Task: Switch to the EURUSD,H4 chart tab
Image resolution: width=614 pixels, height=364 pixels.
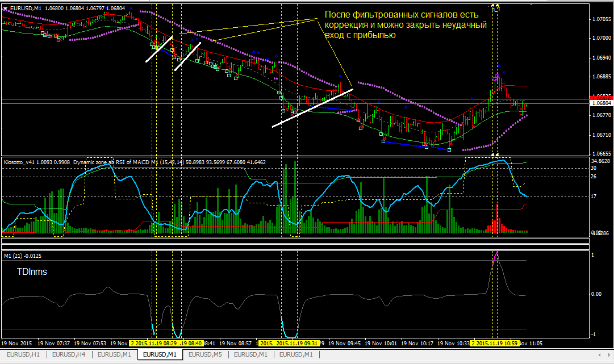Action: (x=69, y=354)
